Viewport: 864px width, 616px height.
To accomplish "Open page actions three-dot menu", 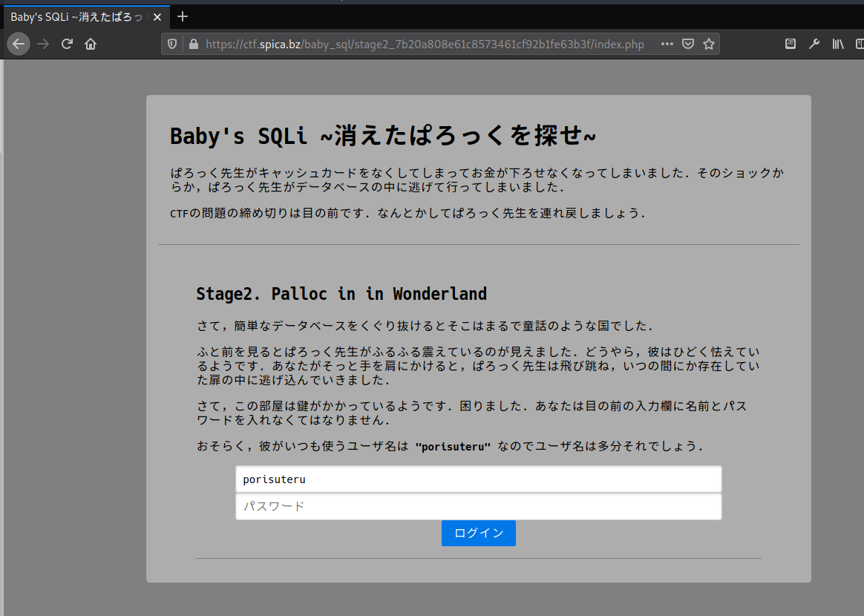I will [x=667, y=44].
